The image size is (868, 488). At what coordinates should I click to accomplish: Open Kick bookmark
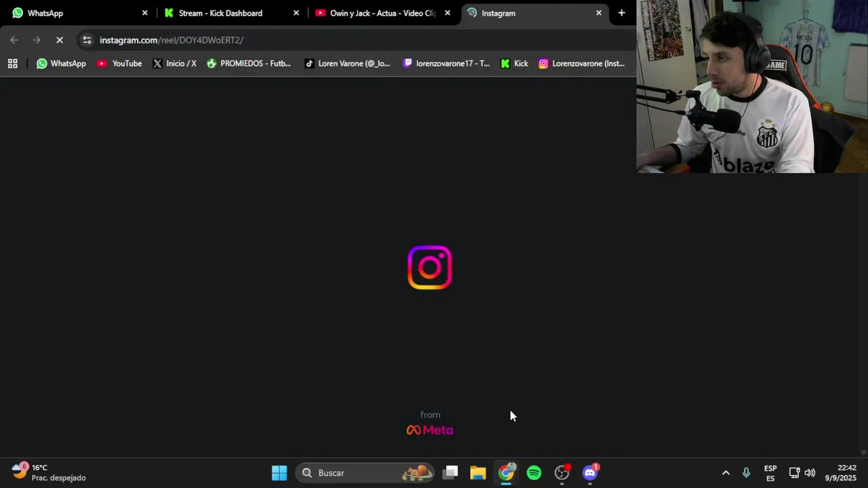click(514, 64)
